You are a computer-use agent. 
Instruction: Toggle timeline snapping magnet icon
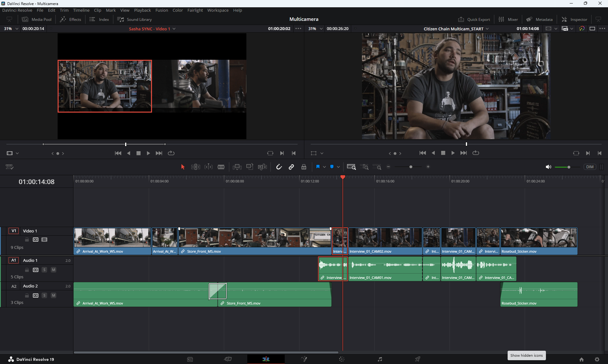click(279, 167)
